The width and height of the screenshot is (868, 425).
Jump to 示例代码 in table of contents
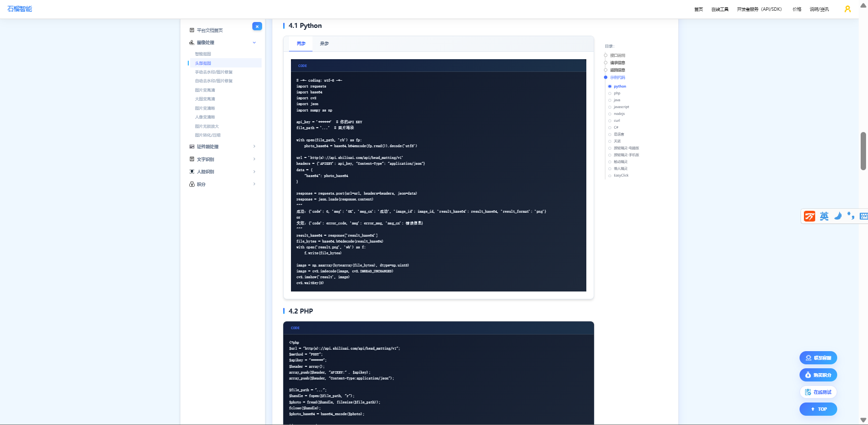618,77
